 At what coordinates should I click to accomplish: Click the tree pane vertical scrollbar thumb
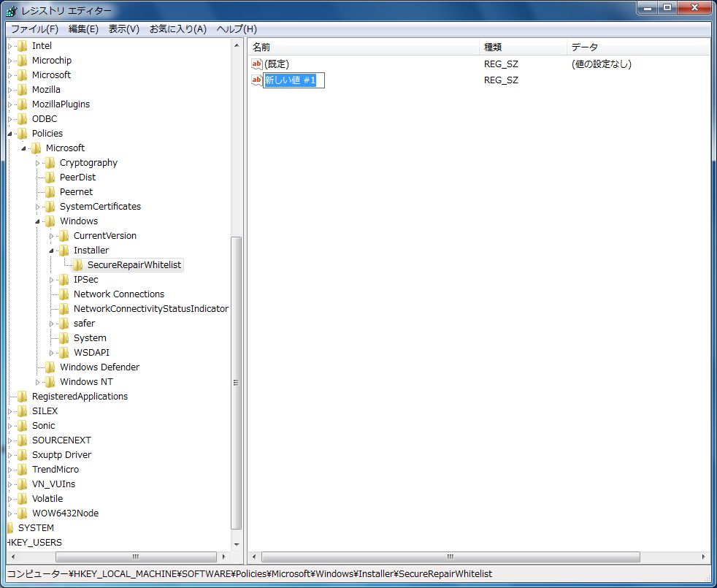237,383
